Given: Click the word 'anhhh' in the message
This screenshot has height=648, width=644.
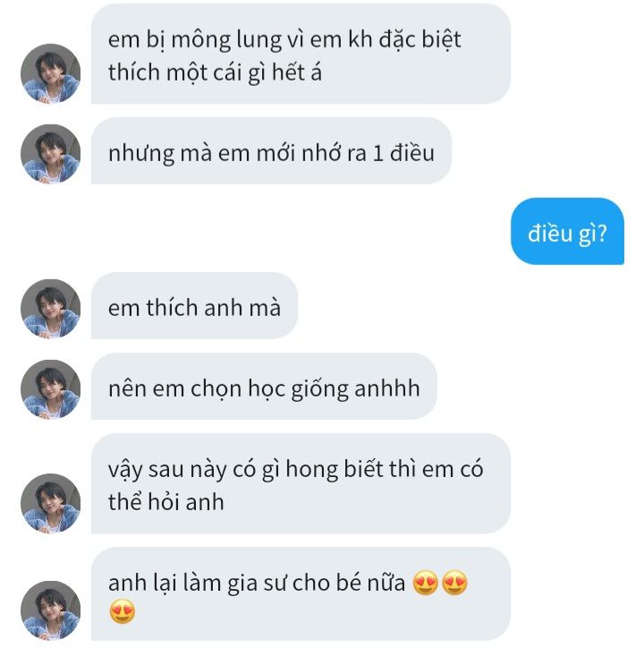Looking at the screenshot, I should coord(387,388).
